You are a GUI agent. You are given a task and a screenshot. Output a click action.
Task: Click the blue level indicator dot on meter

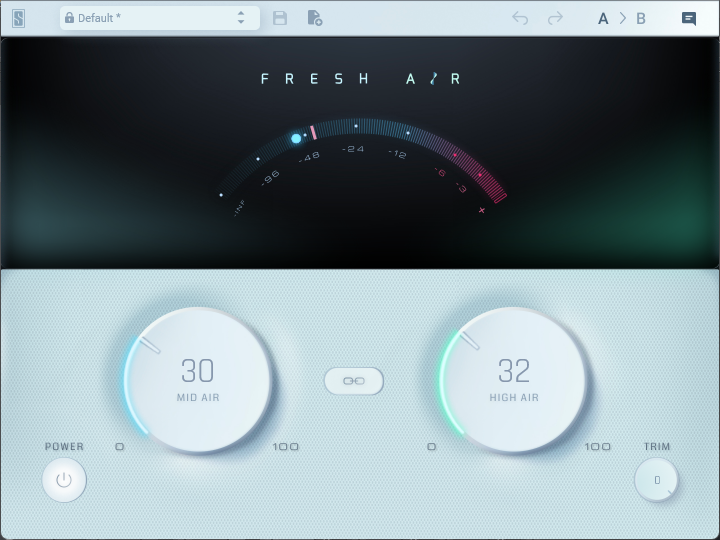tap(296, 138)
